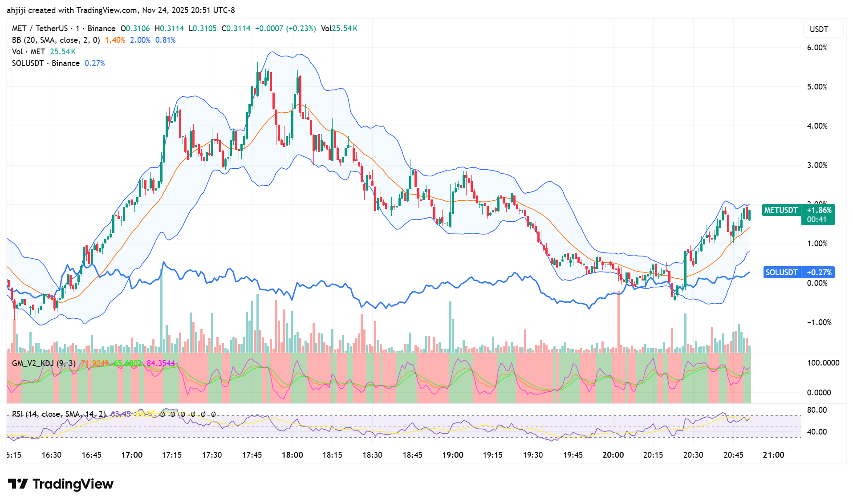Open the USDT currency selector
Viewport: 853px width, 504px height.
coord(819,29)
